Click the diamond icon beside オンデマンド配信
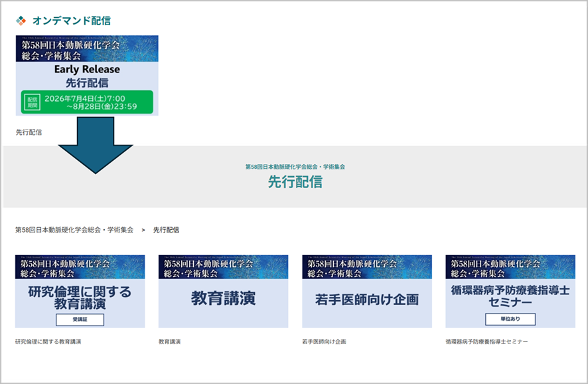The width and height of the screenshot is (588, 384). tap(21, 21)
